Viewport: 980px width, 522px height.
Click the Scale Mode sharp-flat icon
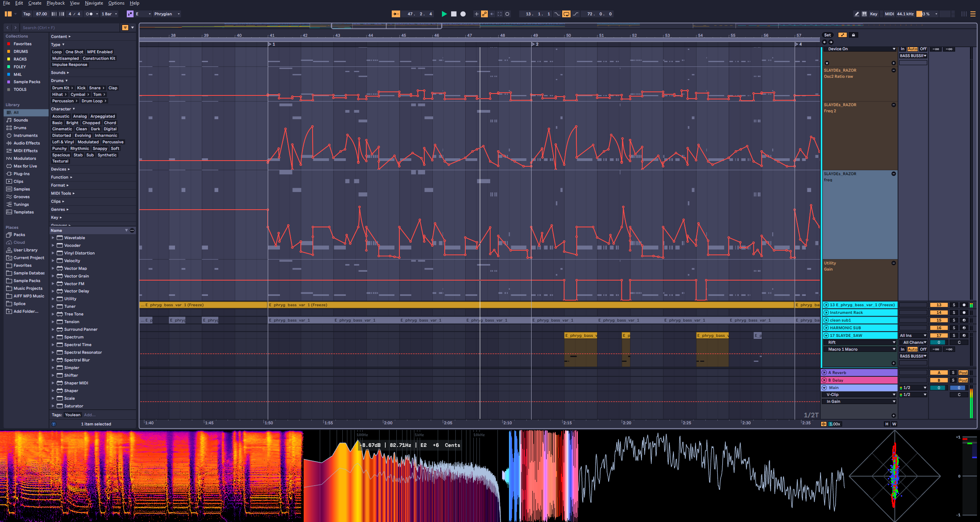pos(130,14)
